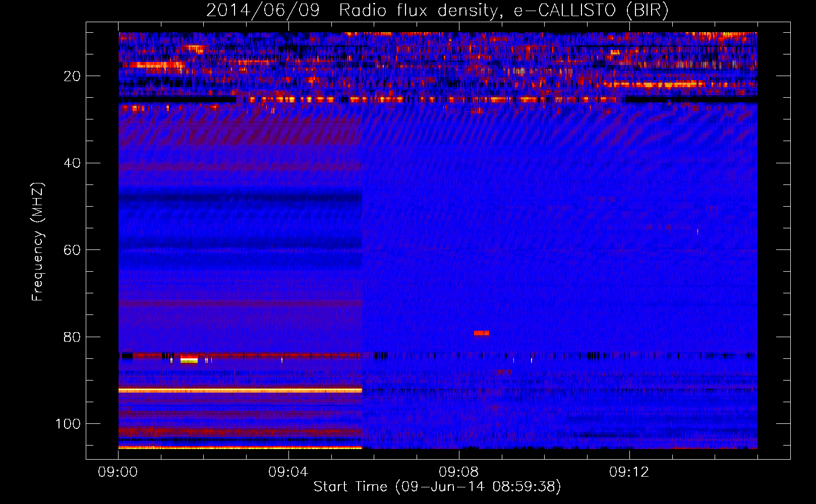Image resolution: width=816 pixels, height=504 pixels.
Task: Click the small red burst near 80 MHz
Action: [482, 333]
